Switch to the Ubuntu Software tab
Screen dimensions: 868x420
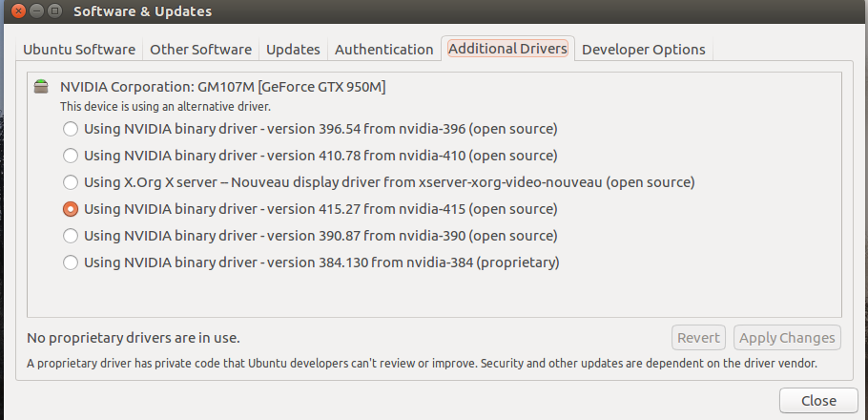pyautogui.click(x=79, y=50)
